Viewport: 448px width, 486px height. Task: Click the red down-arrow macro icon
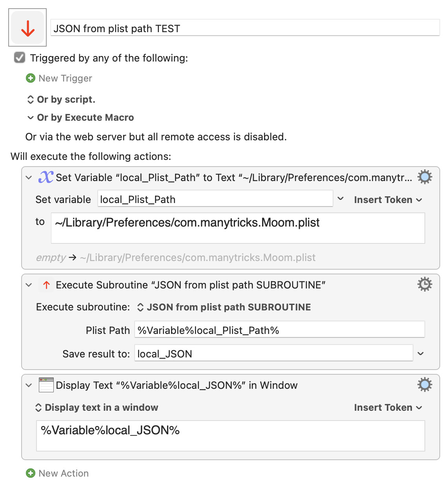tap(27, 28)
